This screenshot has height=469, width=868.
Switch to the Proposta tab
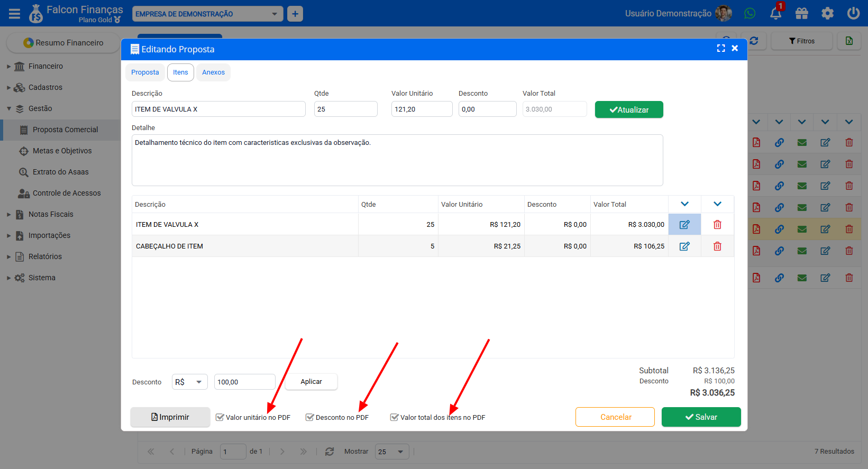(145, 72)
